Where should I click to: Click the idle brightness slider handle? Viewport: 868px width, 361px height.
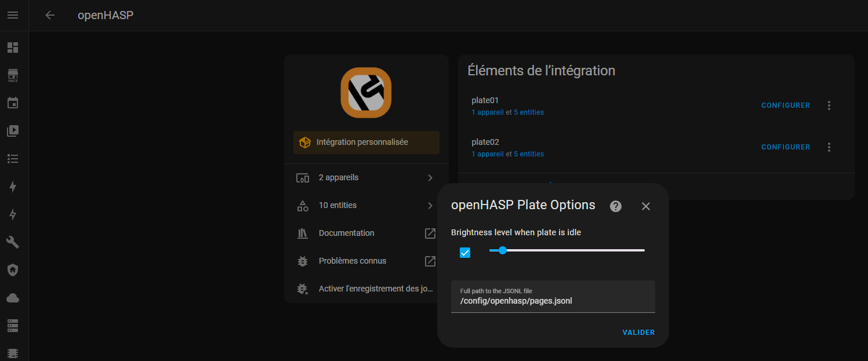pyautogui.click(x=503, y=250)
